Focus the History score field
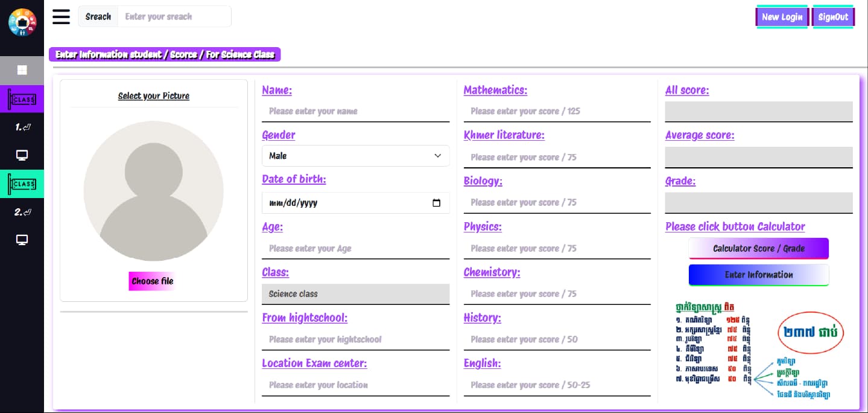This screenshot has width=868, height=413. 557,339
